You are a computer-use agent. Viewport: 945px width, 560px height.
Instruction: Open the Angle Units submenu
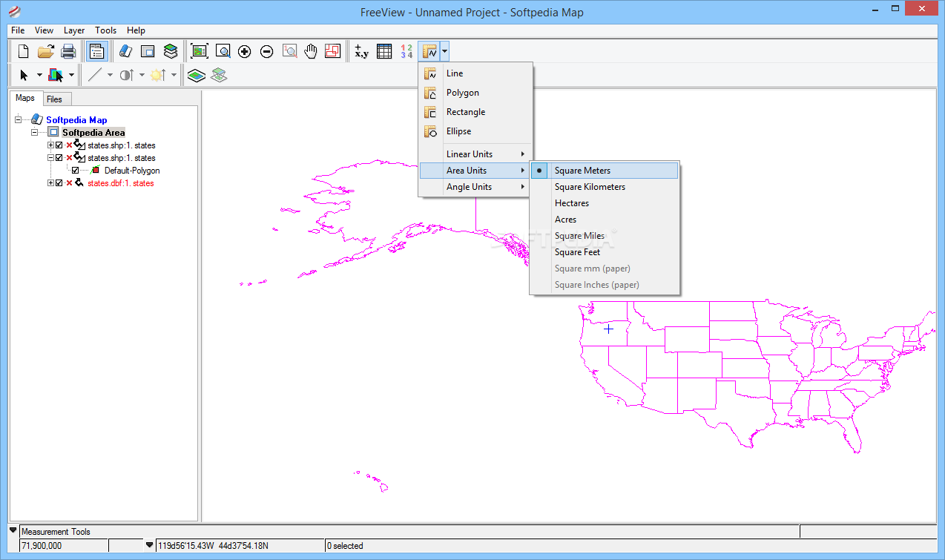click(475, 187)
